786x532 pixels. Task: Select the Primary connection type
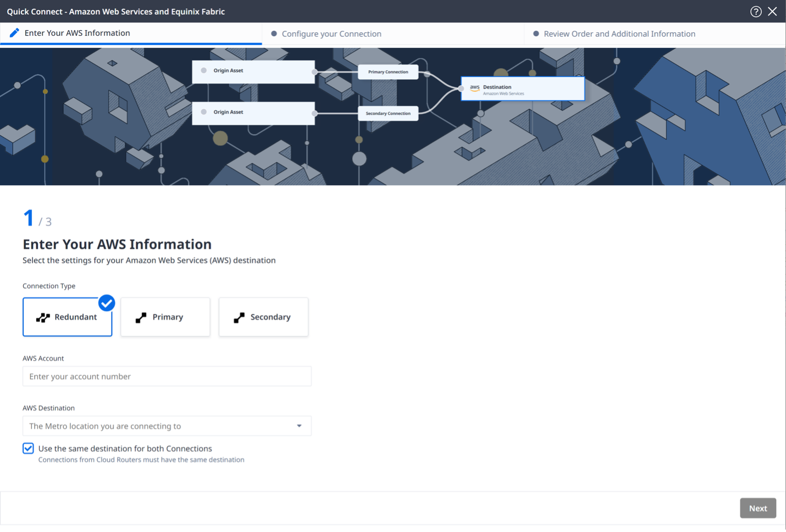165,317
